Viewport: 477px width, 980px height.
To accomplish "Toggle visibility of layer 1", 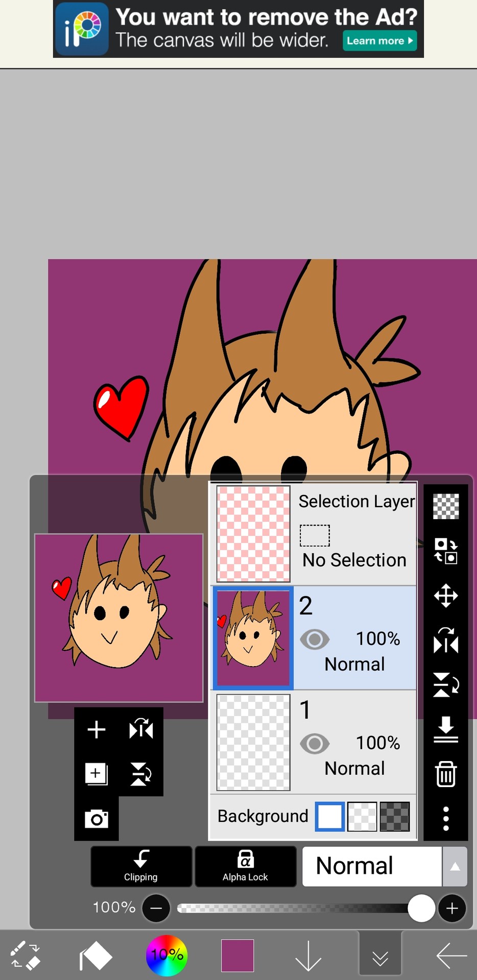I will pos(315,744).
